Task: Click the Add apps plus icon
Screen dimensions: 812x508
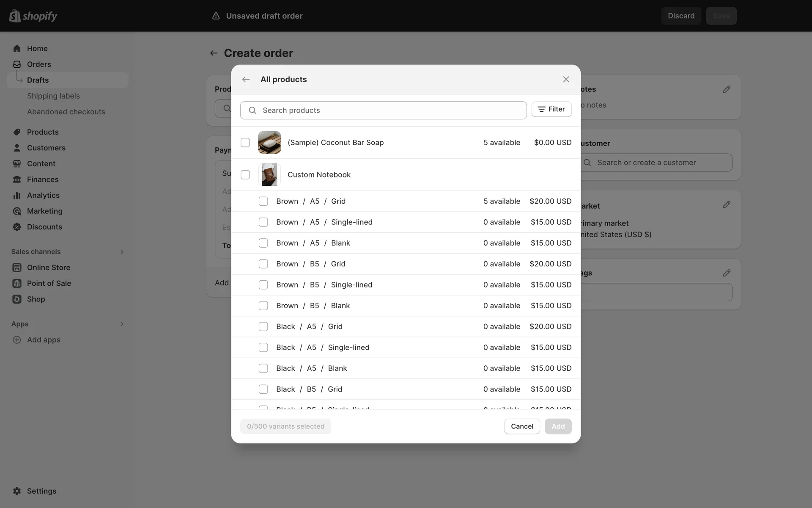Action: [x=17, y=340]
